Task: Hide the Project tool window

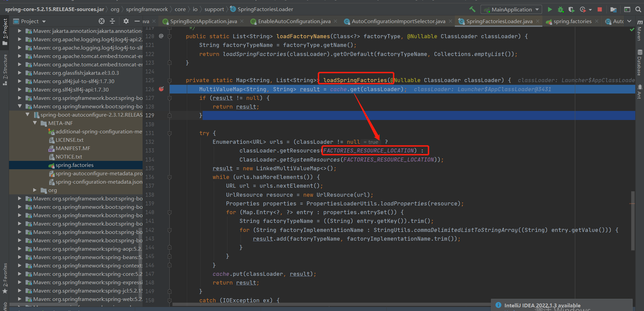Action: (x=137, y=21)
